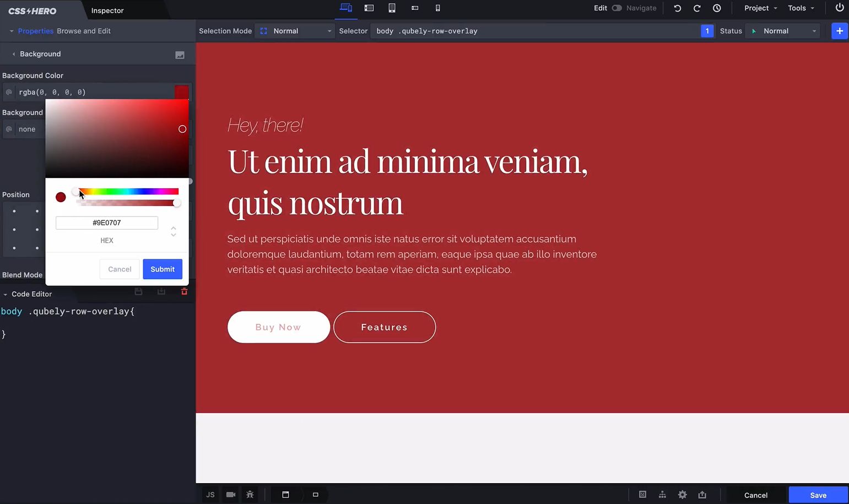Switch selection mode using the blue selector icon
Viewport: 849px width, 504px height.
264,31
